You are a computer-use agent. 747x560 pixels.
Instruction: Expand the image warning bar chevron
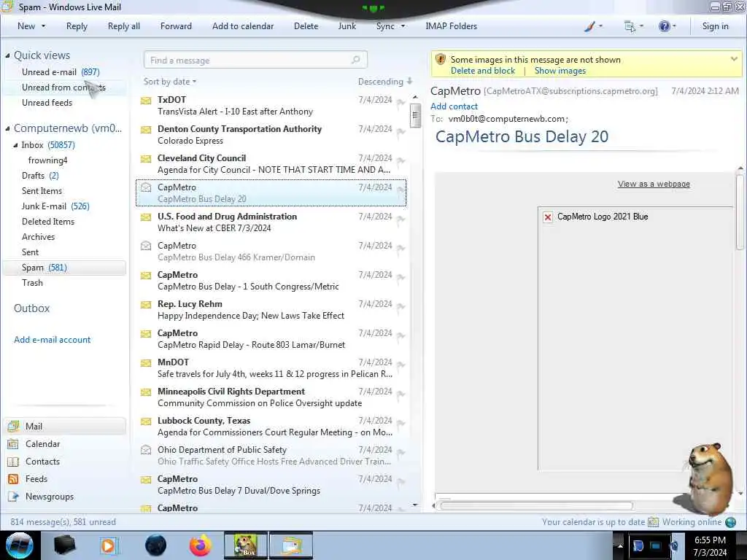point(734,59)
